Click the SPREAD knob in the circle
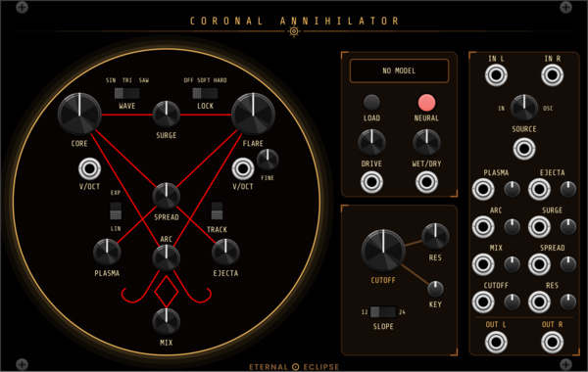The width and height of the screenshot is (588, 372). (x=167, y=196)
